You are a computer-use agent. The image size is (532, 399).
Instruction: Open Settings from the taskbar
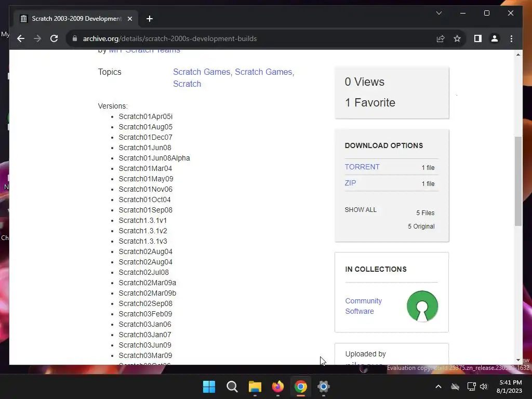point(323,387)
